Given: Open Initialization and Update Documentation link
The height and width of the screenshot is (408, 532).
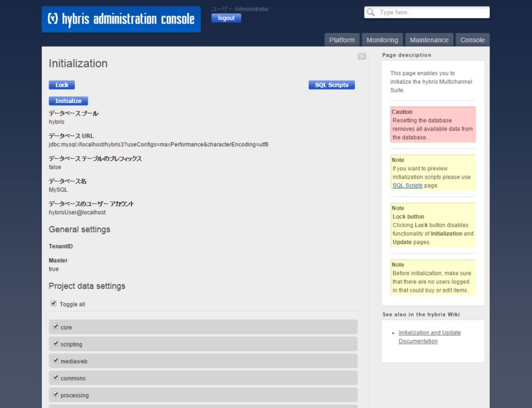Looking at the screenshot, I should (x=429, y=337).
